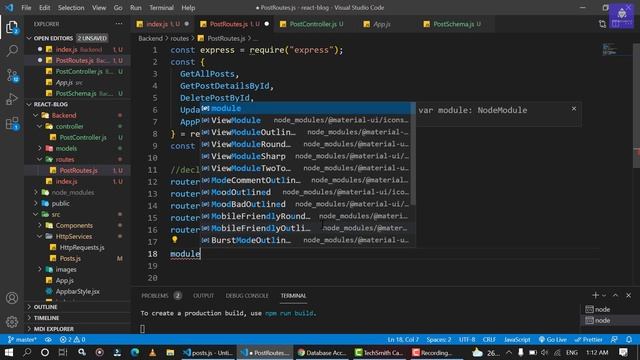This screenshot has height=360, width=640.
Task: Open the File menu
Action: coord(26,8)
